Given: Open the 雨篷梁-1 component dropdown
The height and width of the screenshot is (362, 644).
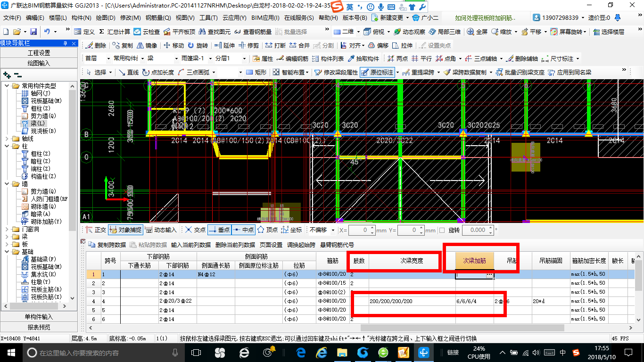Looking at the screenshot, I should point(211,58).
